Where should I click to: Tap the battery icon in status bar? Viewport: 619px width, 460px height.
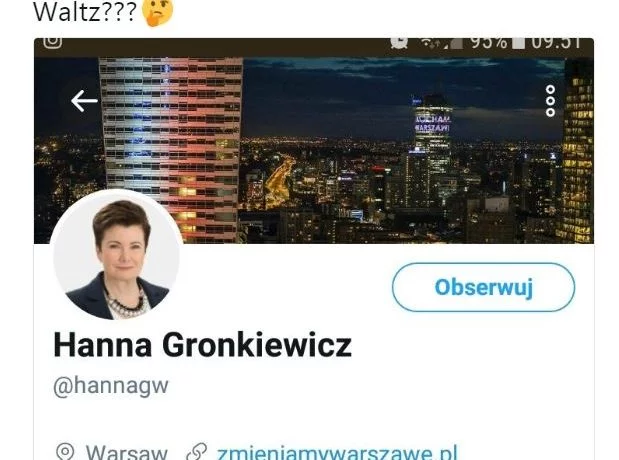pos(518,43)
